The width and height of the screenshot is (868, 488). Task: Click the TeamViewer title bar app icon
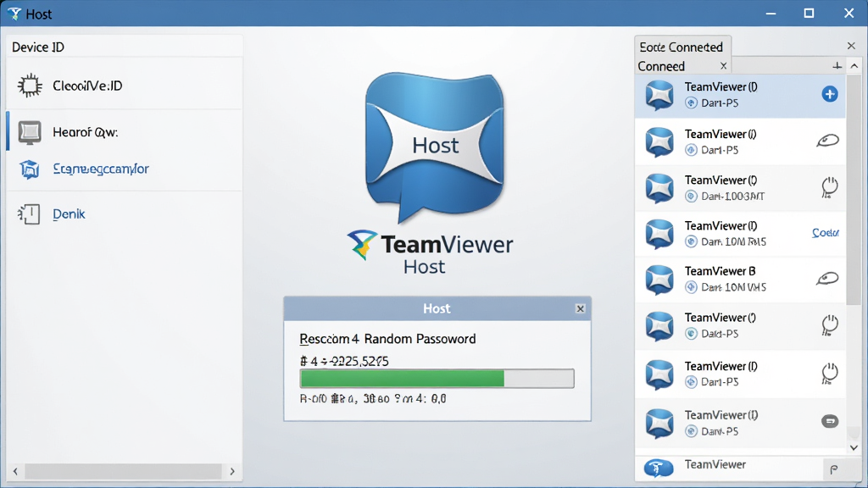click(x=14, y=14)
